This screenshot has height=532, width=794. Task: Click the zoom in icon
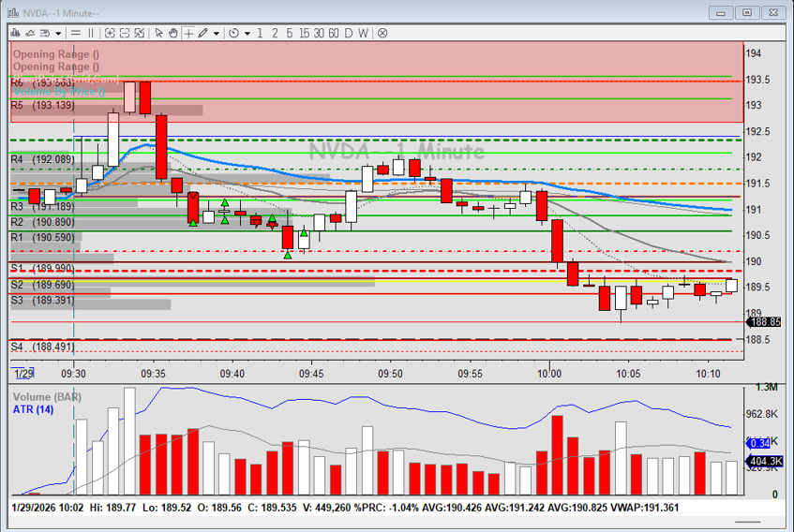tap(110, 34)
